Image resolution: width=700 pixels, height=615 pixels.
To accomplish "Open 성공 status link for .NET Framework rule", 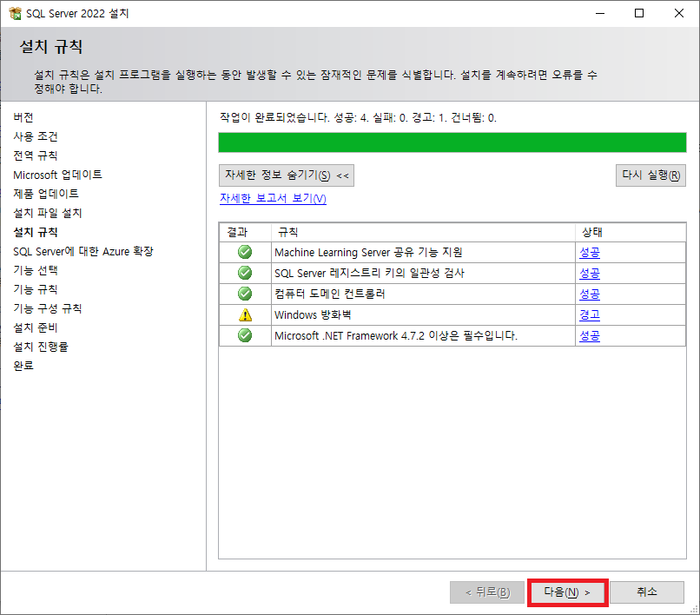I will [590, 335].
